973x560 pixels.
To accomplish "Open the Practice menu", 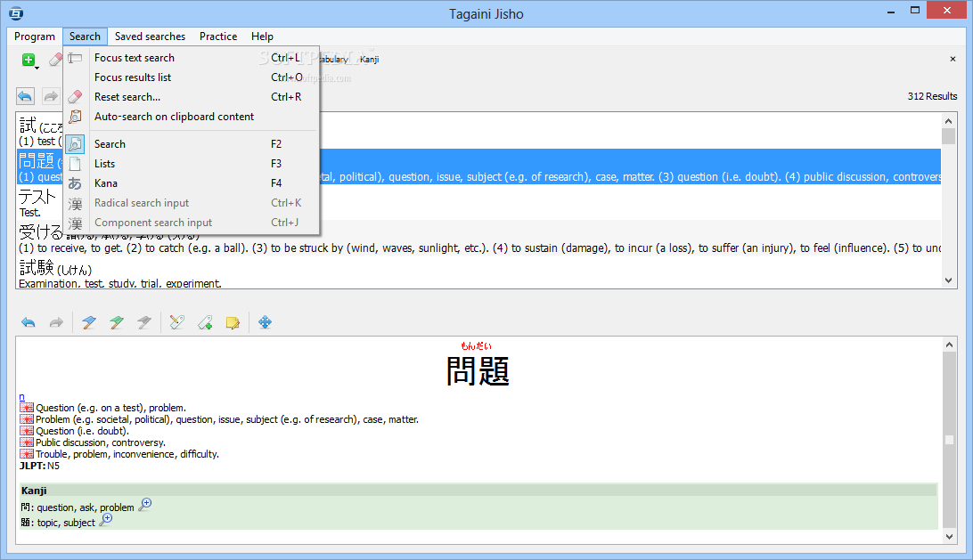I will [x=218, y=37].
